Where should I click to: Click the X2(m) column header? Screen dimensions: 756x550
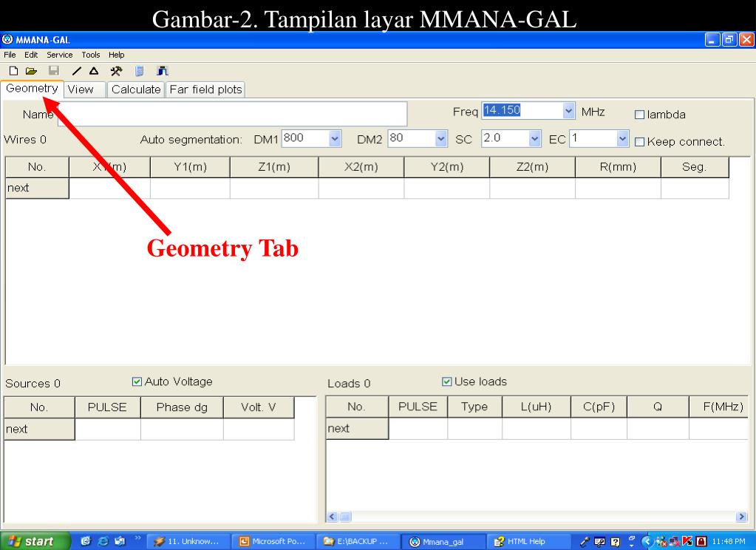click(361, 167)
